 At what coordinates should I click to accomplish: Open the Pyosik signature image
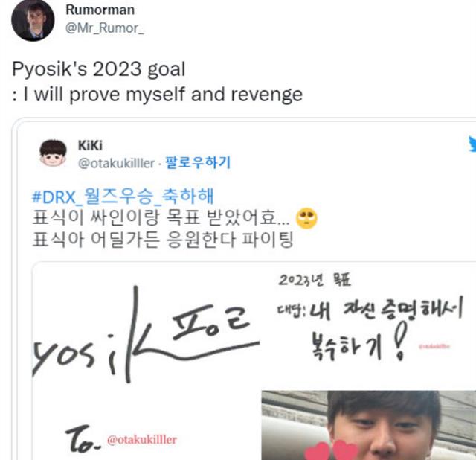pos(146,334)
